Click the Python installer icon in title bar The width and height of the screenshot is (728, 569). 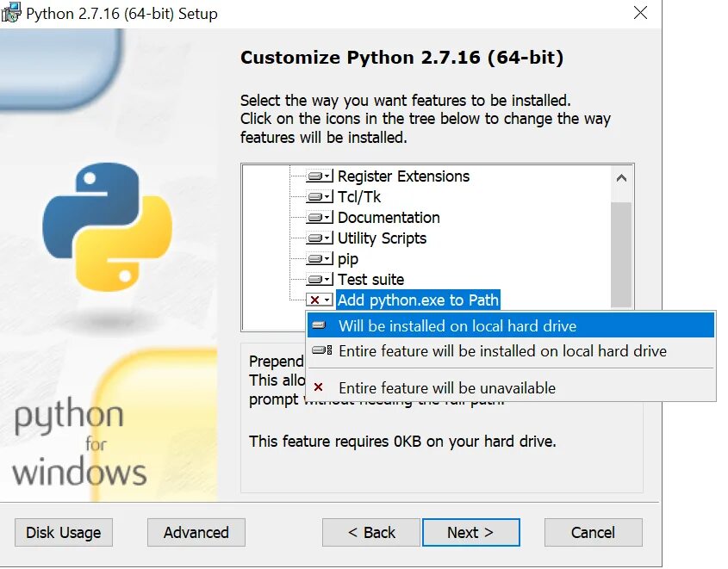[11, 13]
